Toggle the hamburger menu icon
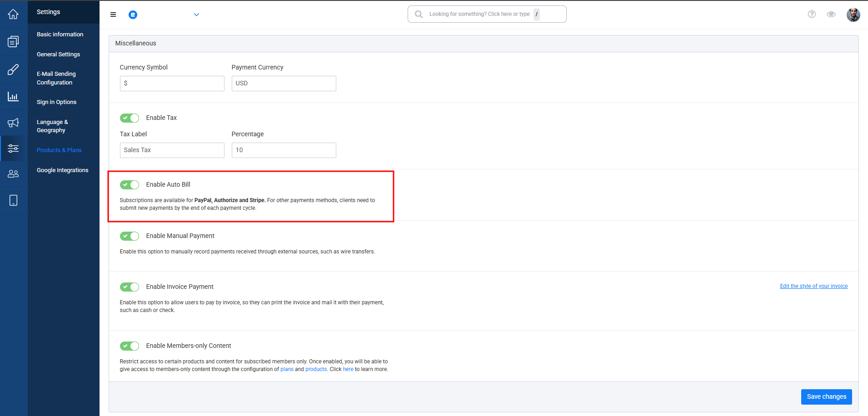This screenshot has height=416, width=868. (113, 15)
